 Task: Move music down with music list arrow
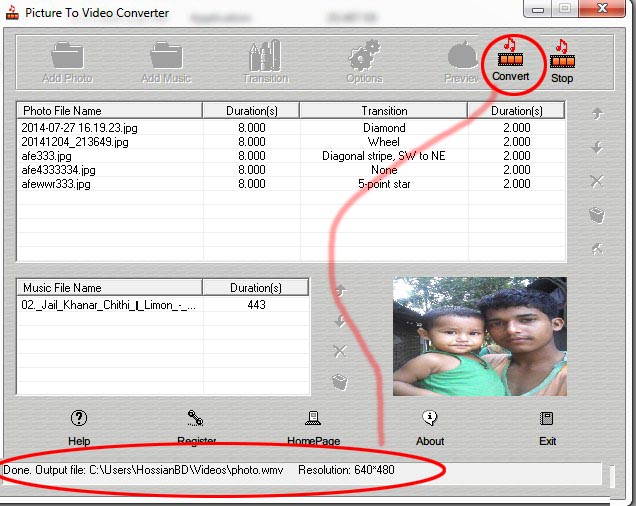(x=340, y=321)
